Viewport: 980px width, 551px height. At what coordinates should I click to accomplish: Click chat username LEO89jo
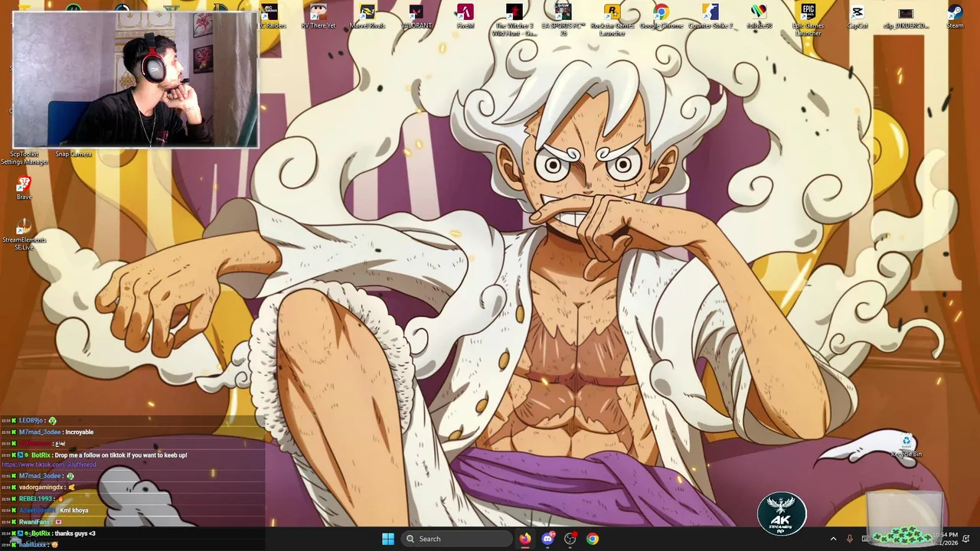click(x=31, y=421)
